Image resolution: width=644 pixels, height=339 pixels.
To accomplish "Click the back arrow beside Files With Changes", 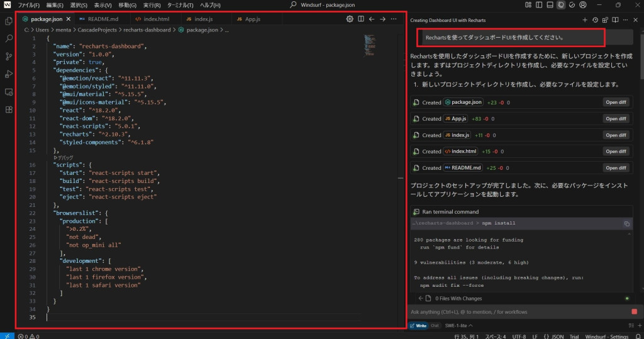I will pos(421,298).
